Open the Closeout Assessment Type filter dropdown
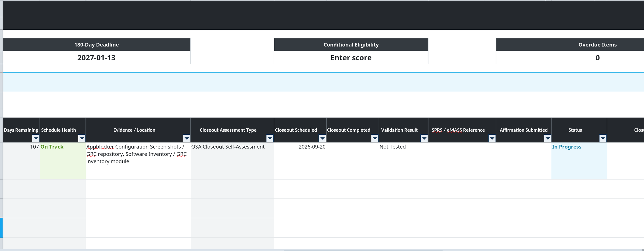The height and width of the screenshot is (251, 644). 270,138
